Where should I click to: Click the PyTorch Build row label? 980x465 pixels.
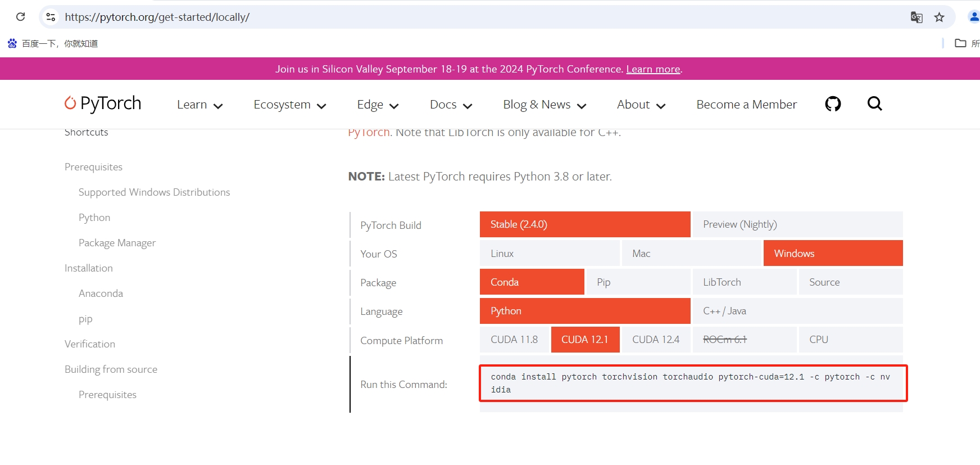(x=391, y=225)
